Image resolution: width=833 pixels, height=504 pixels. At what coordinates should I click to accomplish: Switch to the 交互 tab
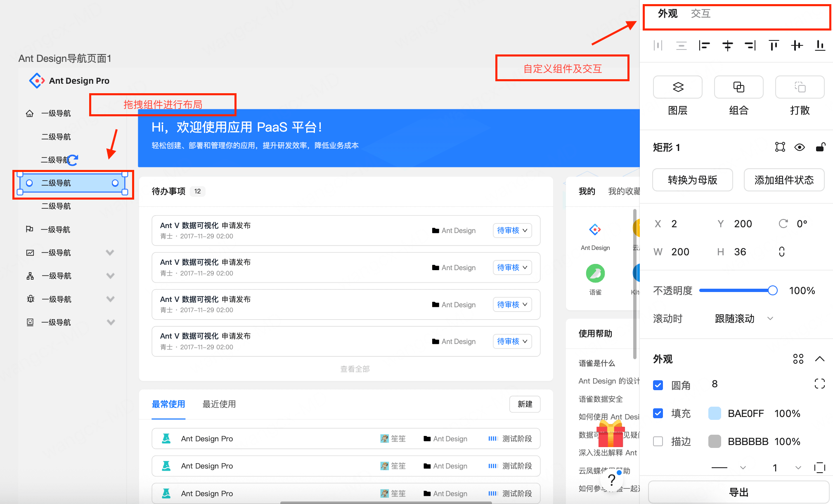700,13
